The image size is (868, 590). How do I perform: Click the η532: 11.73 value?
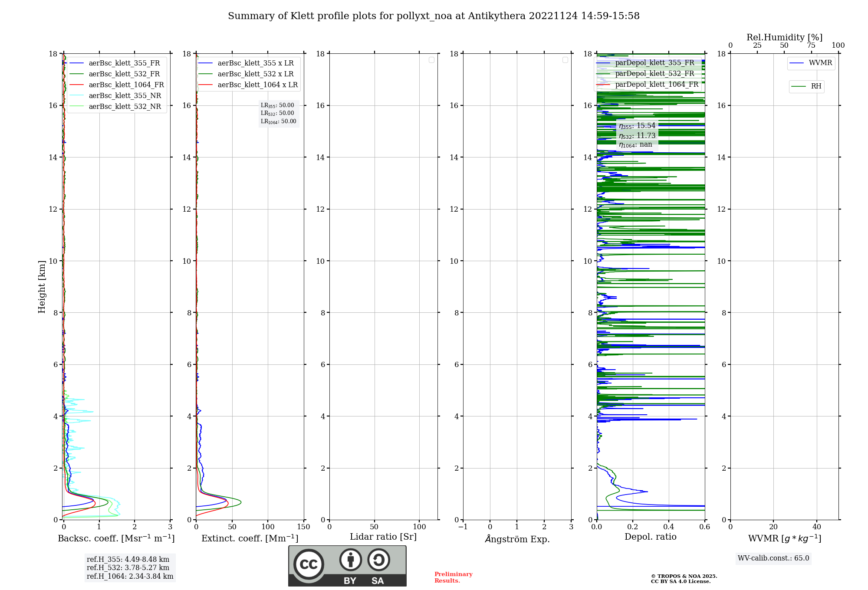637,136
